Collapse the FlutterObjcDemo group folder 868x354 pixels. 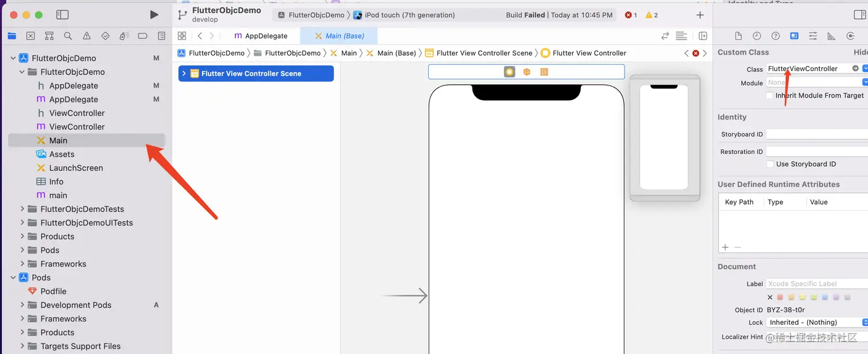(22, 72)
